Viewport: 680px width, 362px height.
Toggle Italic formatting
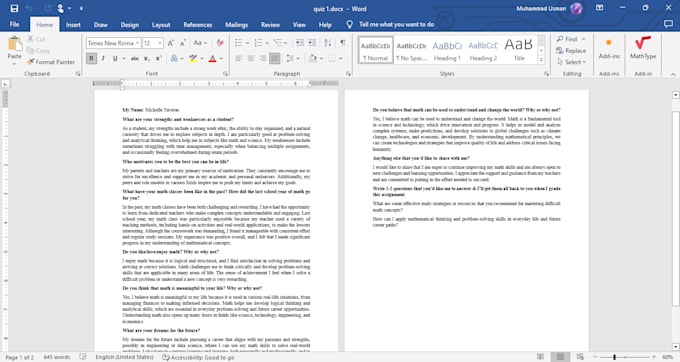pyautogui.click(x=103, y=58)
